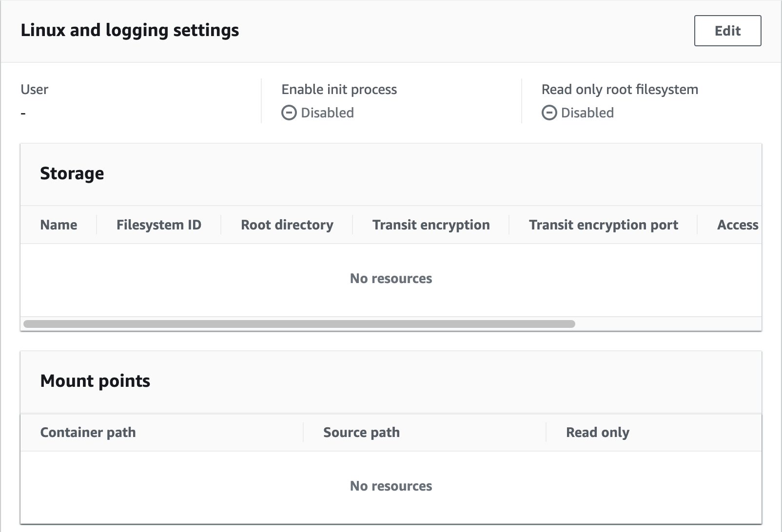Click the Mount points section heading
Viewport: 782px width, 532px height.
(95, 381)
